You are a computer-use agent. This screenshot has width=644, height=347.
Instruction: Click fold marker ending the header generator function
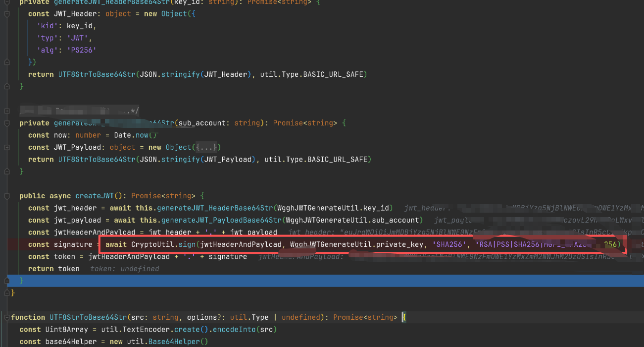[6, 86]
